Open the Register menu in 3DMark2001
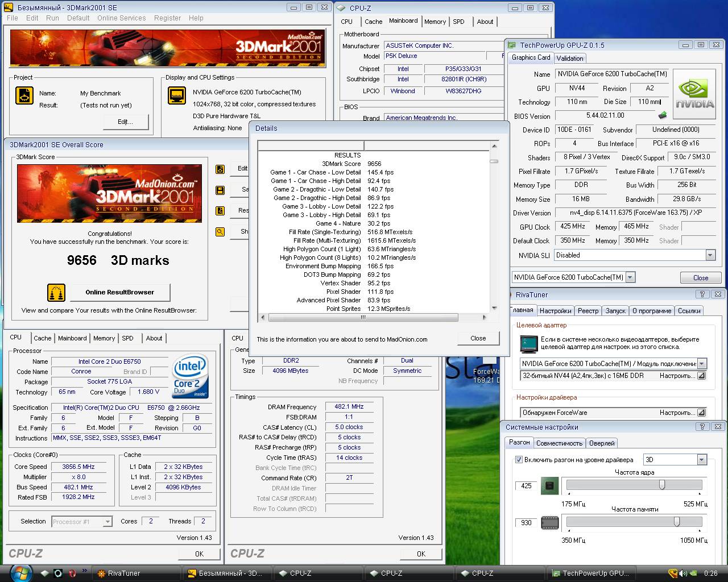Viewport: 728px width, 582px height. click(x=167, y=18)
